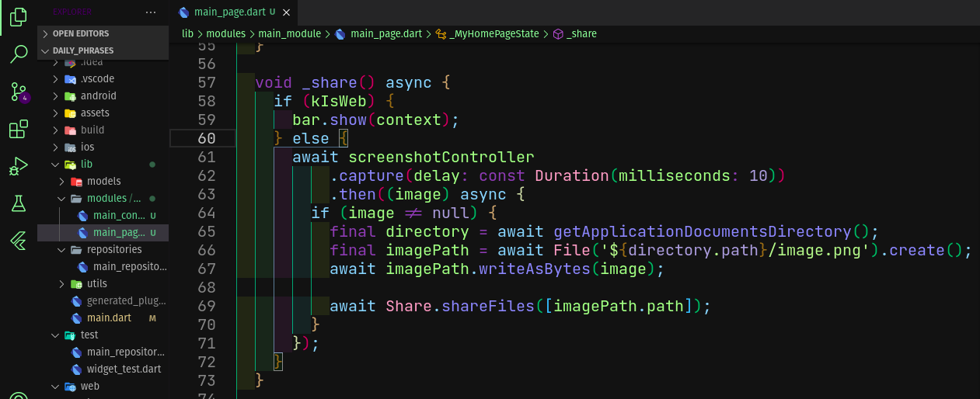The image size is (980, 399).
Task: Click the .capture method call
Action: [x=367, y=175]
